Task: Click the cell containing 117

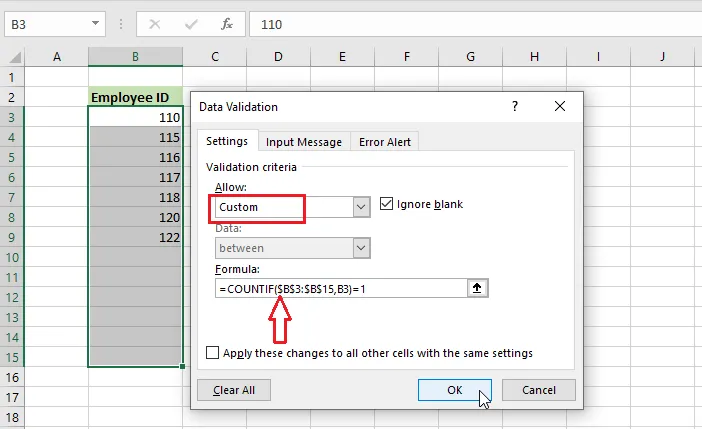Action: (x=135, y=177)
